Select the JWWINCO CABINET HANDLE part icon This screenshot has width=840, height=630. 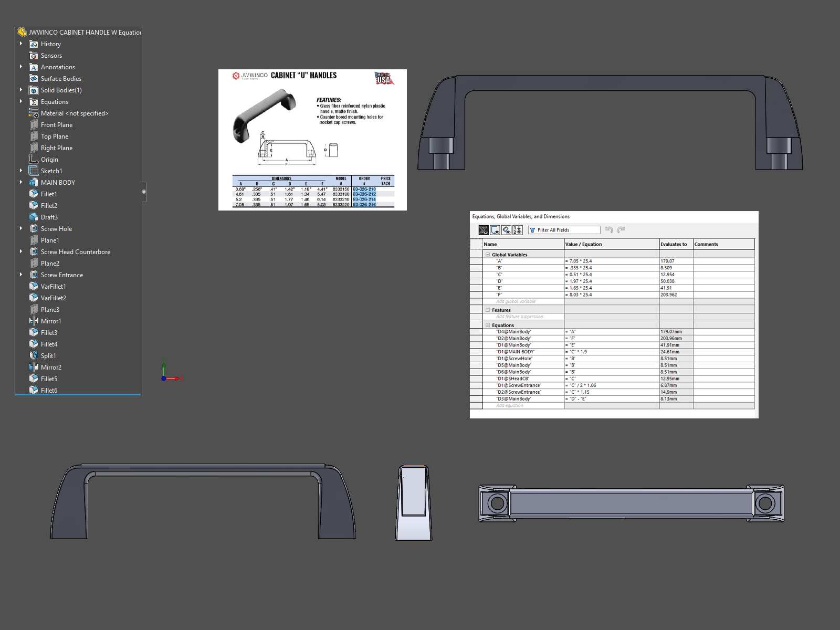[22, 32]
